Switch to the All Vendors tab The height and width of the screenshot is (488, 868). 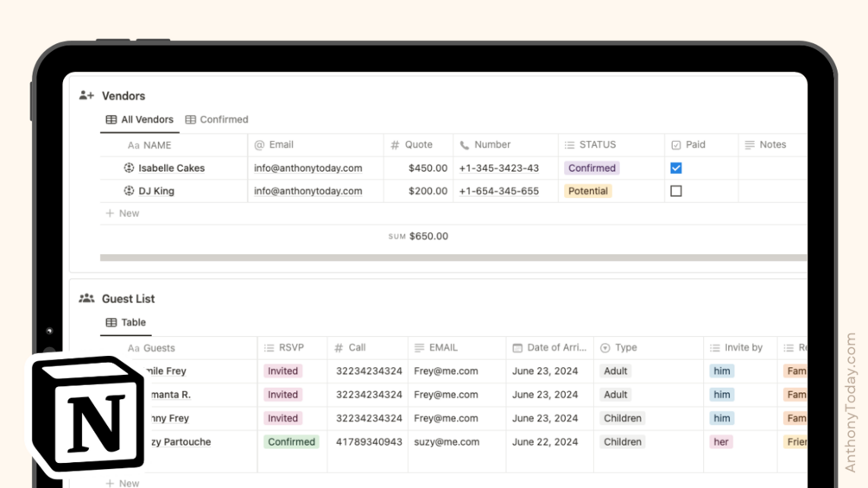coord(140,119)
